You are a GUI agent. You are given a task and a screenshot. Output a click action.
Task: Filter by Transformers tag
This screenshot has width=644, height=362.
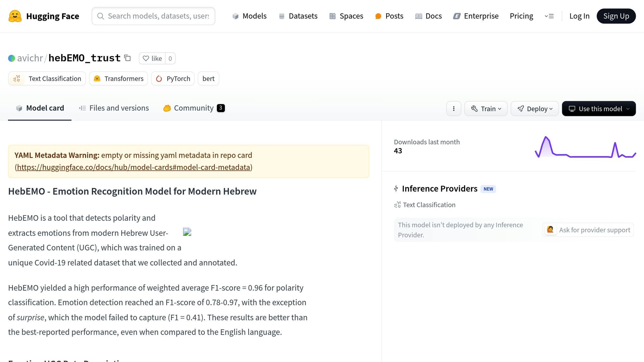tap(119, 79)
